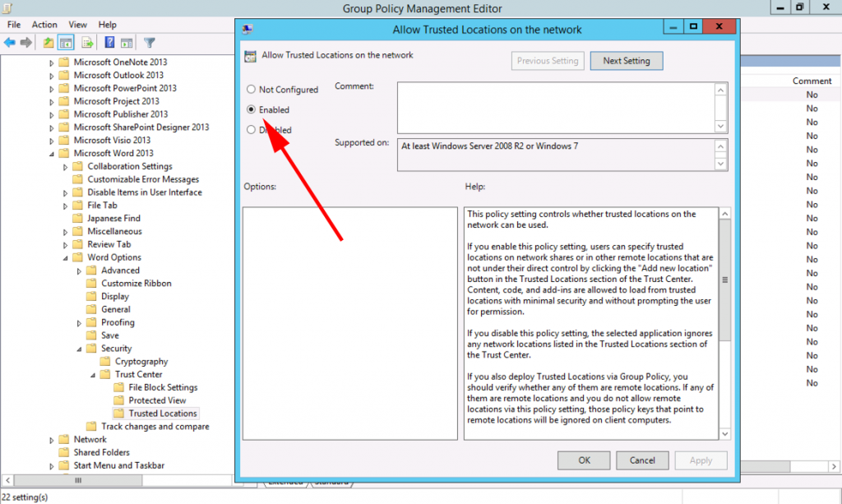Open Help via blue question mark icon
The height and width of the screenshot is (504, 842).
[109, 43]
